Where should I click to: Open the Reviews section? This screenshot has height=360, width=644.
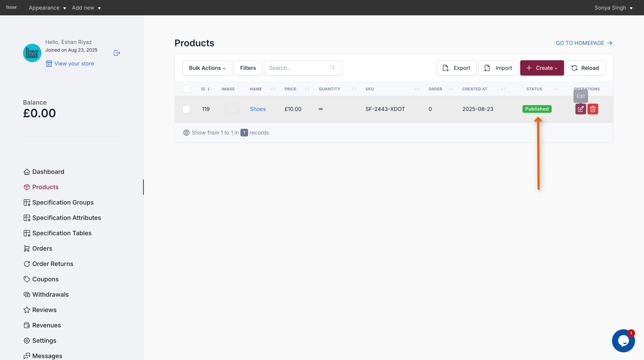click(x=40, y=310)
